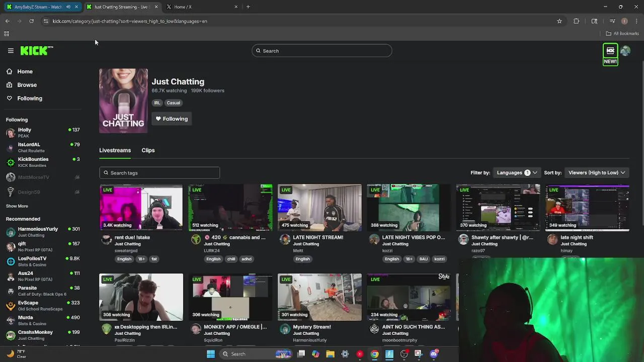
Task: Open the Sort by Viewers (High to Low) dropdown
Action: [597, 172]
